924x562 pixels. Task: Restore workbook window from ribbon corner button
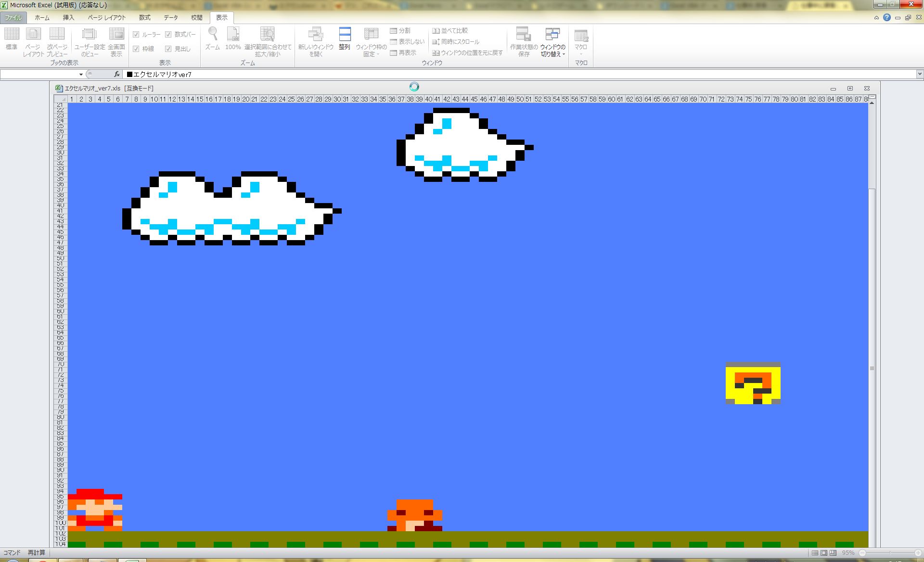point(908,18)
